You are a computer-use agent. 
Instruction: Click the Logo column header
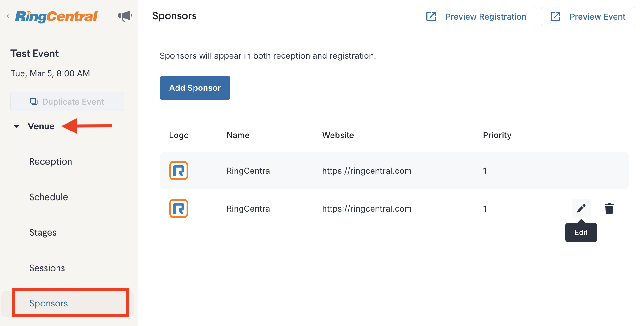click(179, 135)
